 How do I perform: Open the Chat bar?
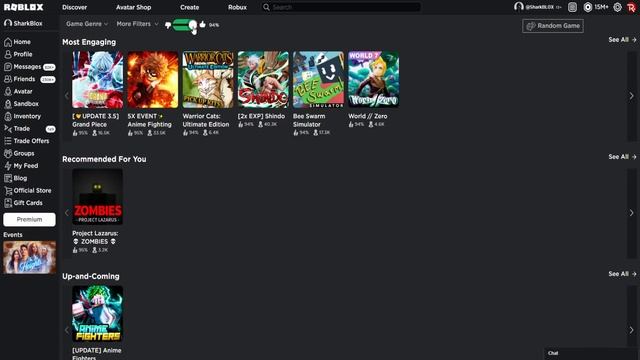pos(591,353)
